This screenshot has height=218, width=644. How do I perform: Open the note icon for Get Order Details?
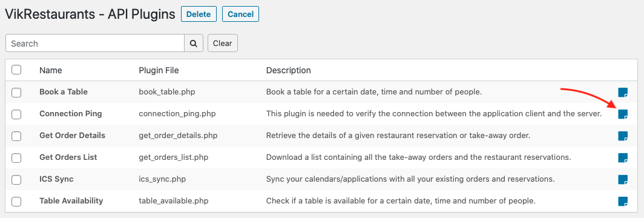tap(623, 136)
